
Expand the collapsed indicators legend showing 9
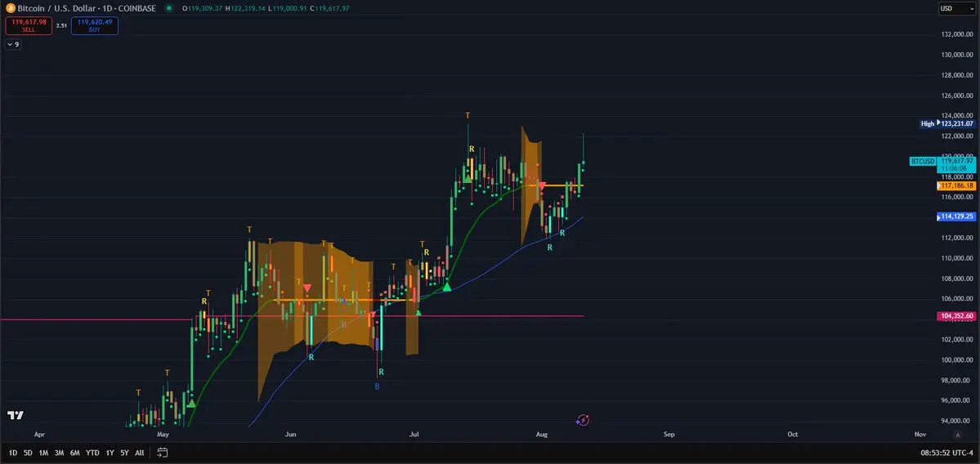12,44
